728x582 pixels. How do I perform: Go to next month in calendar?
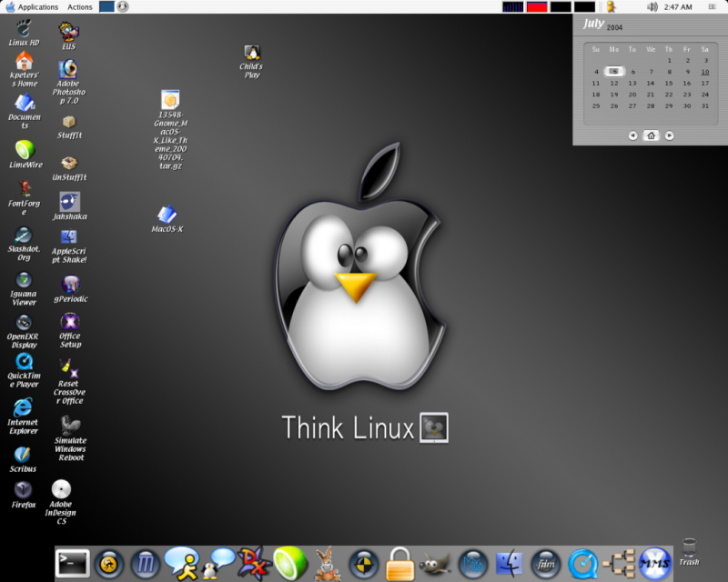(x=669, y=135)
